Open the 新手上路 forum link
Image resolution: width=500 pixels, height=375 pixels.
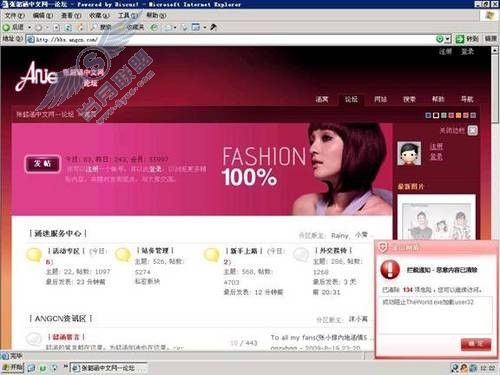click(x=244, y=251)
